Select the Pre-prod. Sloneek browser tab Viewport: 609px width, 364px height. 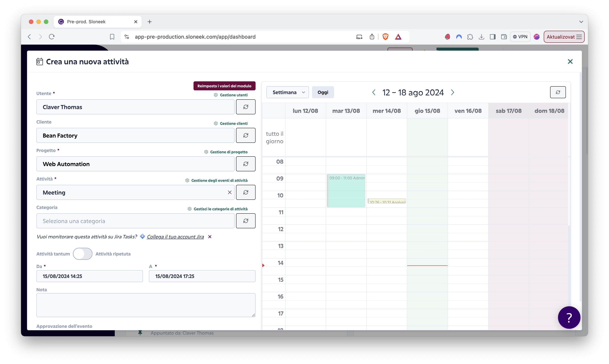point(97,22)
